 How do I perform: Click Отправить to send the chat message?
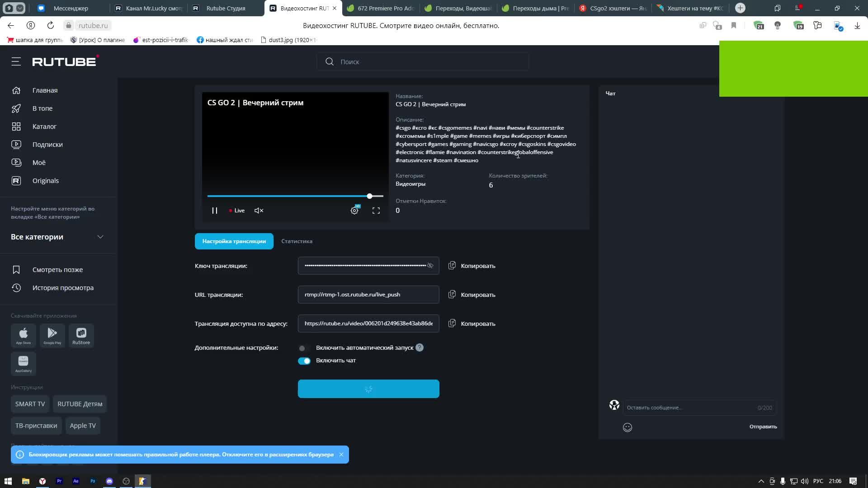(763, 427)
